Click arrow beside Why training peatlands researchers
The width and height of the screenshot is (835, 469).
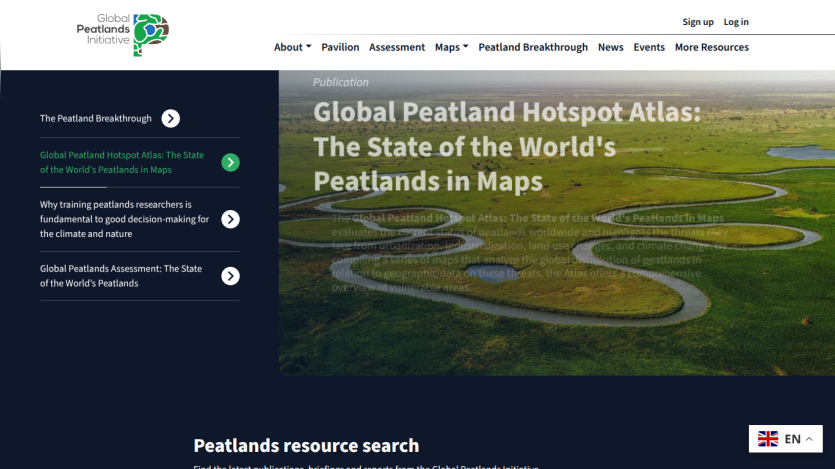[230, 219]
